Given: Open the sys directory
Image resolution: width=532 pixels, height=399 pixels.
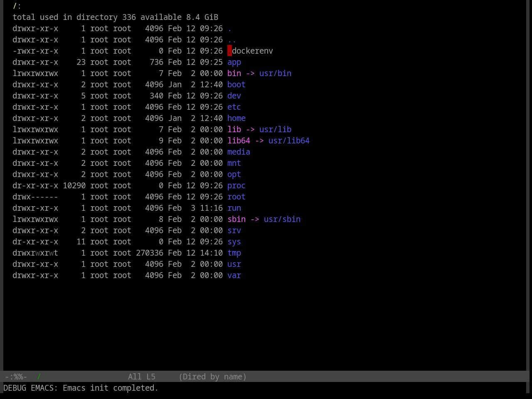Looking at the screenshot, I should pos(234,241).
